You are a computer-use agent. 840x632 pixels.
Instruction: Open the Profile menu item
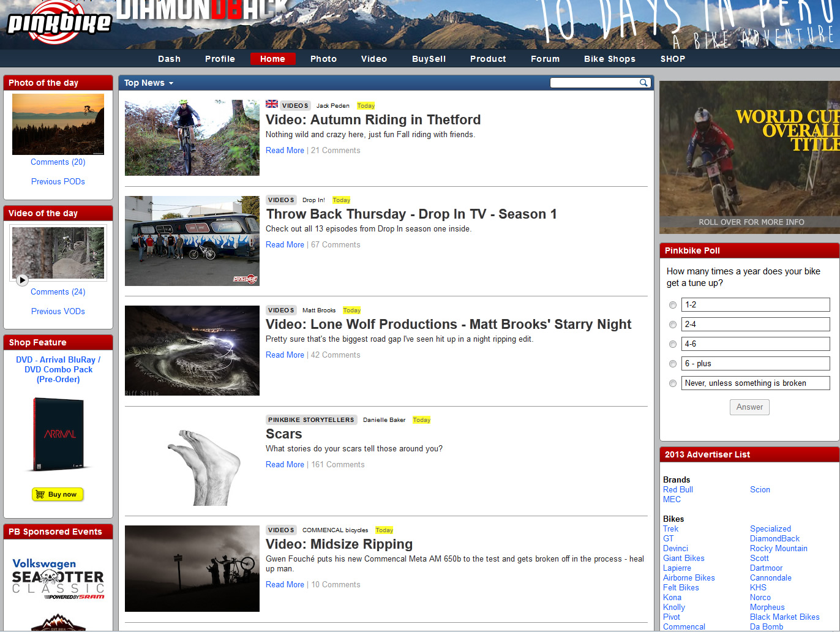(220, 59)
